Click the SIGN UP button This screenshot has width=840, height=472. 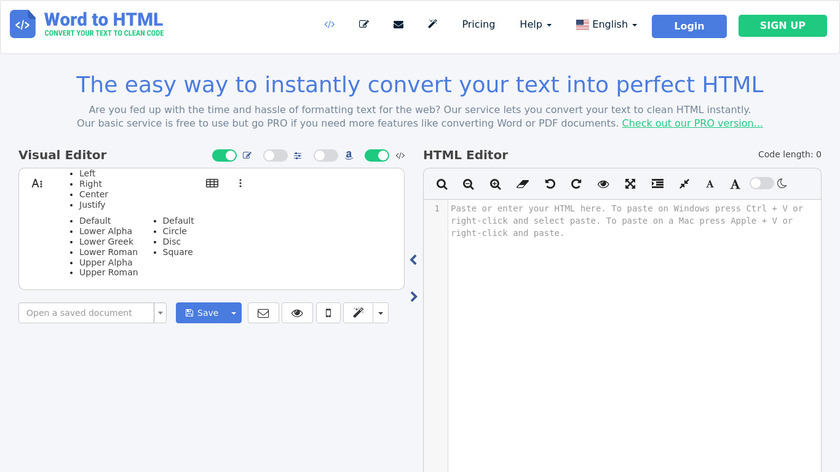783,25
